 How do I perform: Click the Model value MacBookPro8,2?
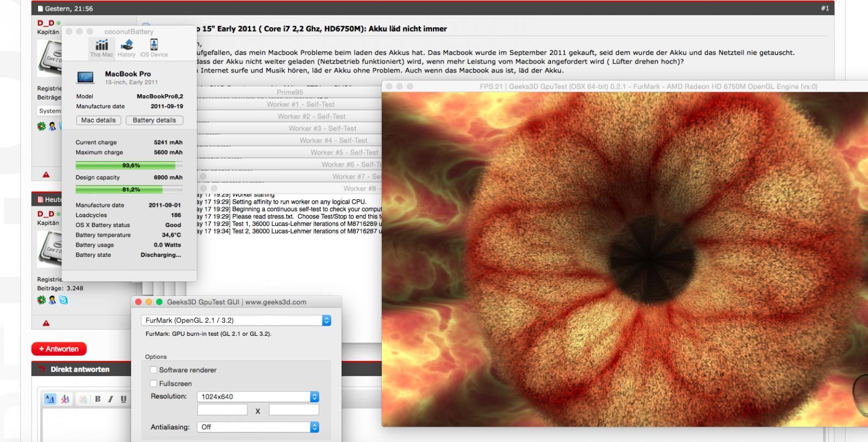tap(160, 96)
